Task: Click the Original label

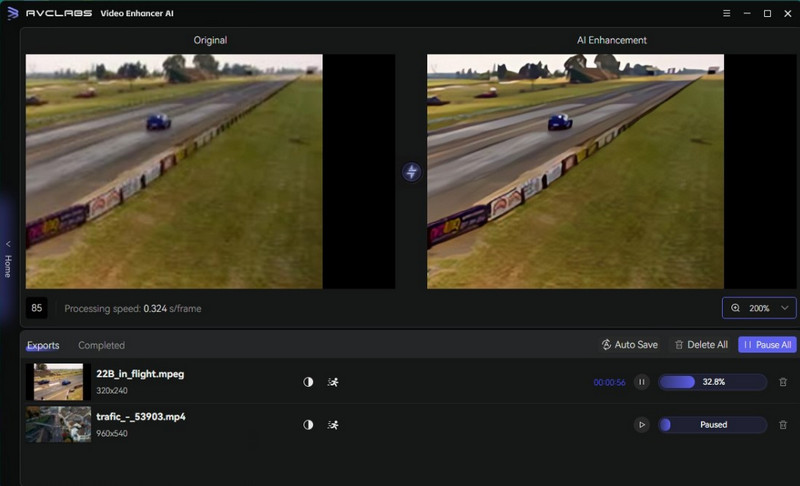Action: pos(210,40)
